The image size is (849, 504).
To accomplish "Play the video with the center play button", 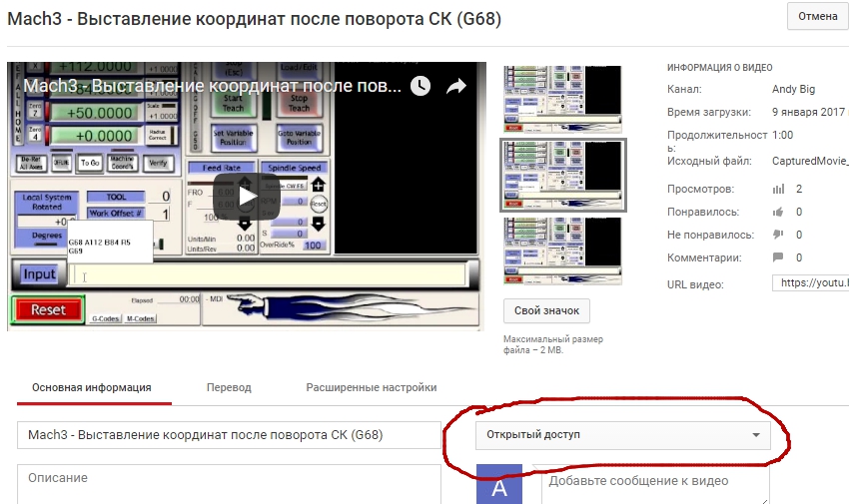I will [x=247, y=197].
